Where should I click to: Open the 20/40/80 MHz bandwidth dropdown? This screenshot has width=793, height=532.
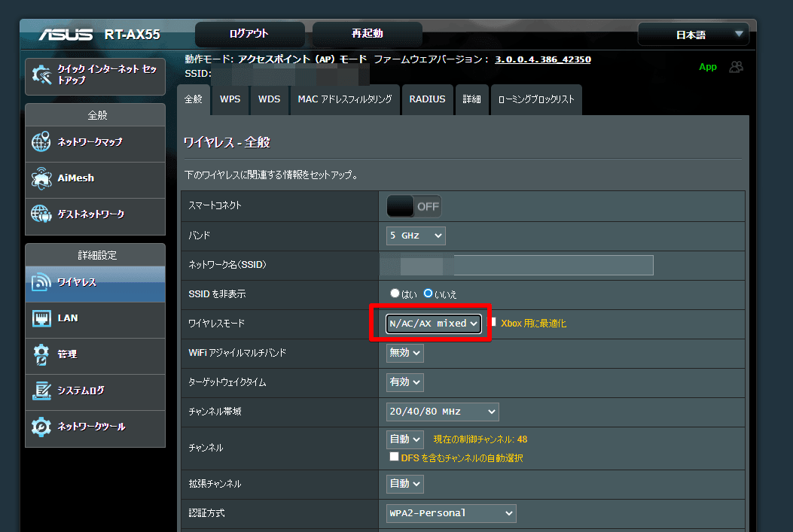tap(442, 412)
